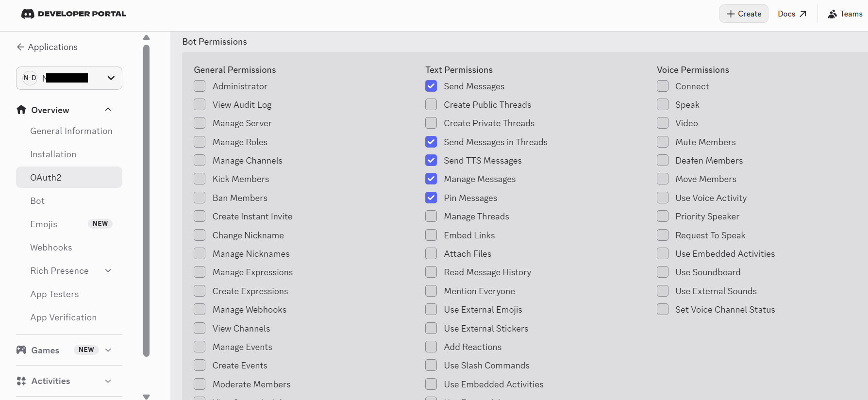
Task: Expand the Rich Presence submenu
Action: click(x=108, y=271)
